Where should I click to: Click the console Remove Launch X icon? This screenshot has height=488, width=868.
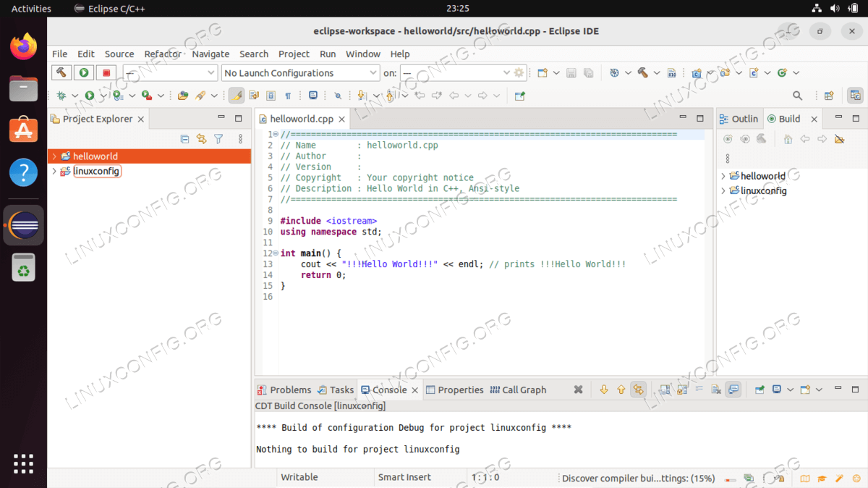coord(578,390)
